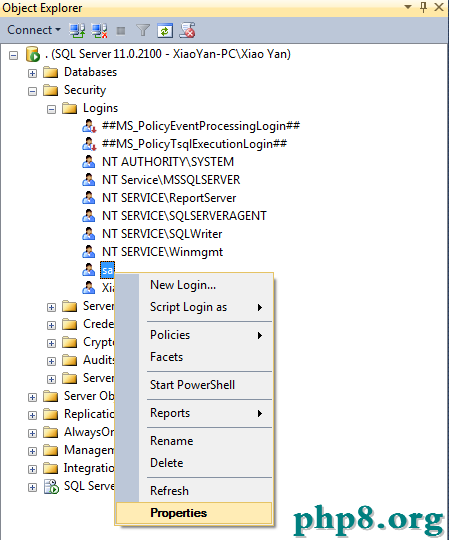This screenshot has height=540, width=449.
Task: Collapse the SQL Server root node
Action: pos(13,55)
